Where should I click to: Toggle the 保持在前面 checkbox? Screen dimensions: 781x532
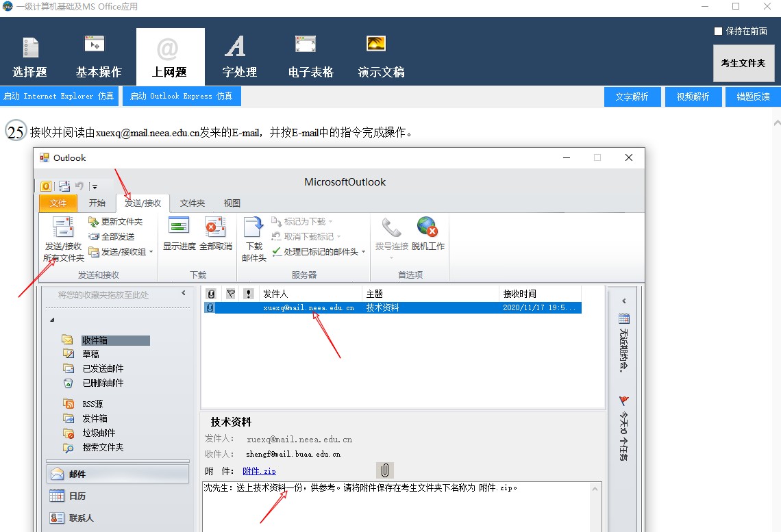(x=718, y=31)
